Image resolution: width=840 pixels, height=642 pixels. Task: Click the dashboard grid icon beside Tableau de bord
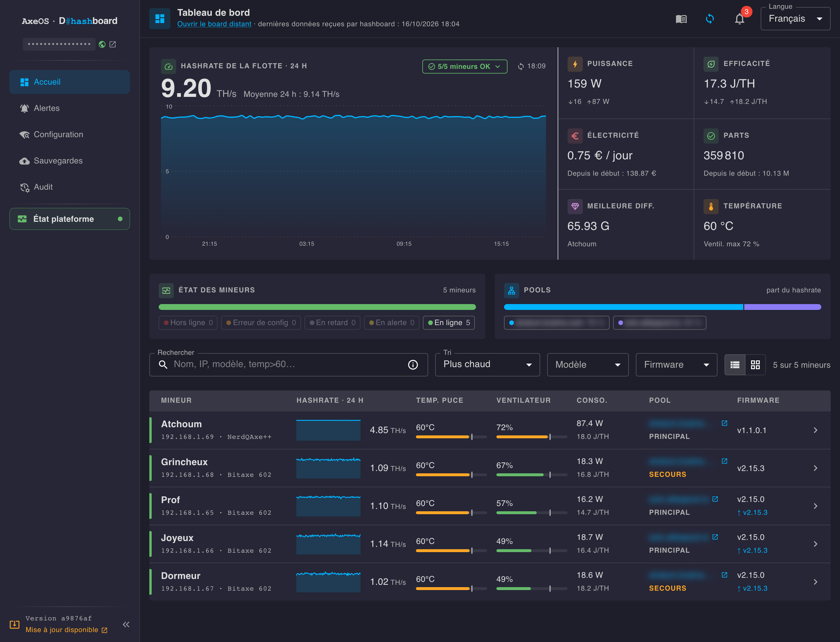click(160, 18)
